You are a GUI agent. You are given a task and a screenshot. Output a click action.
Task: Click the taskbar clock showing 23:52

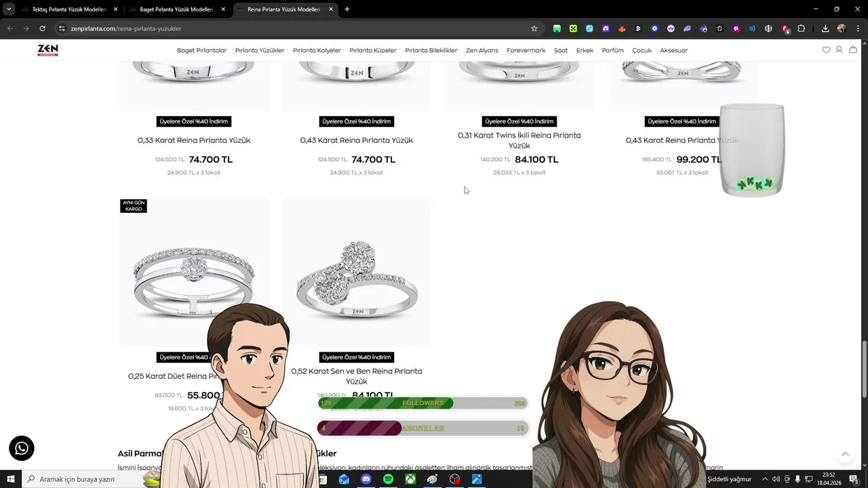tap(829, 479)
